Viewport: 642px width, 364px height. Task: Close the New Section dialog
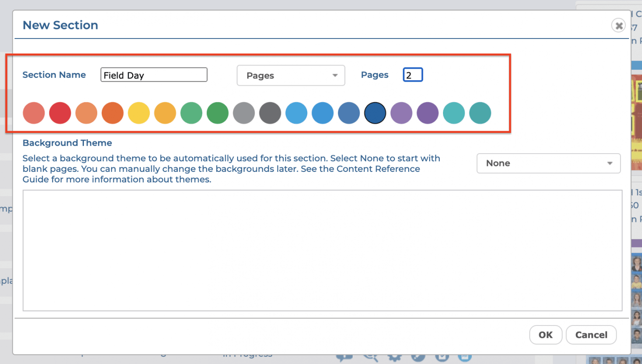pyautogui.click(x=619, y=26)
